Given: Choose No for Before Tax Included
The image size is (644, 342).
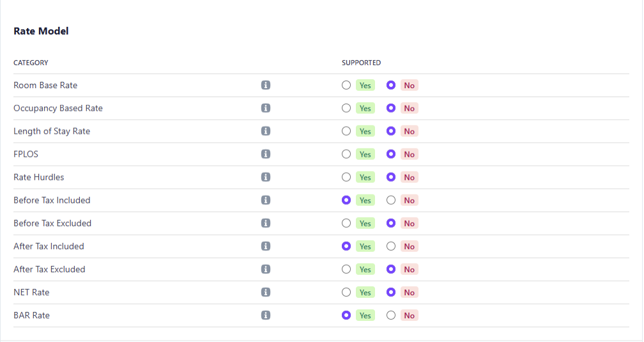Looking at the screenshot, I should [x=391, y=200].
